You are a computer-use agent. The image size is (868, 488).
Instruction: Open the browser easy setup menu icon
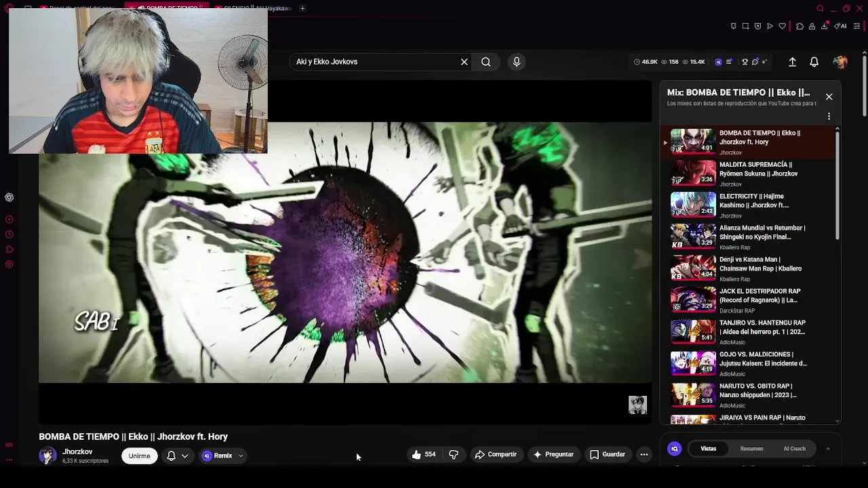point(857,26)
